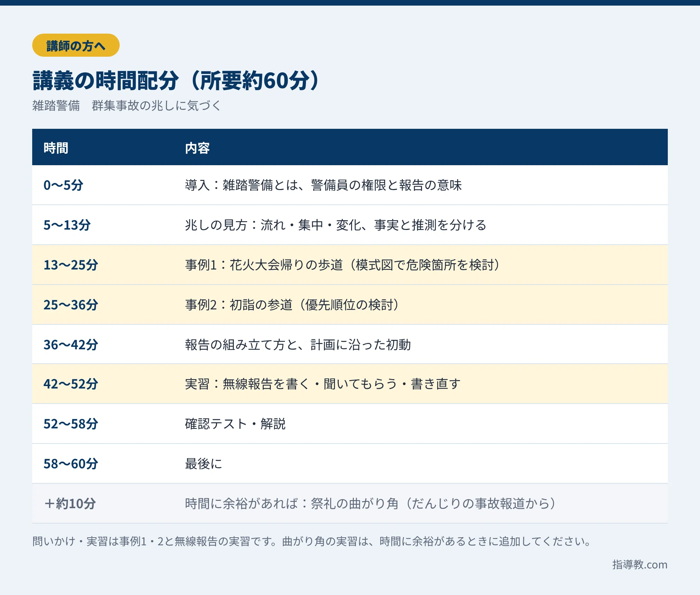Select the 42〜52分 time cell
Viewport: 700px width, 595px height.
coord(71,384)
